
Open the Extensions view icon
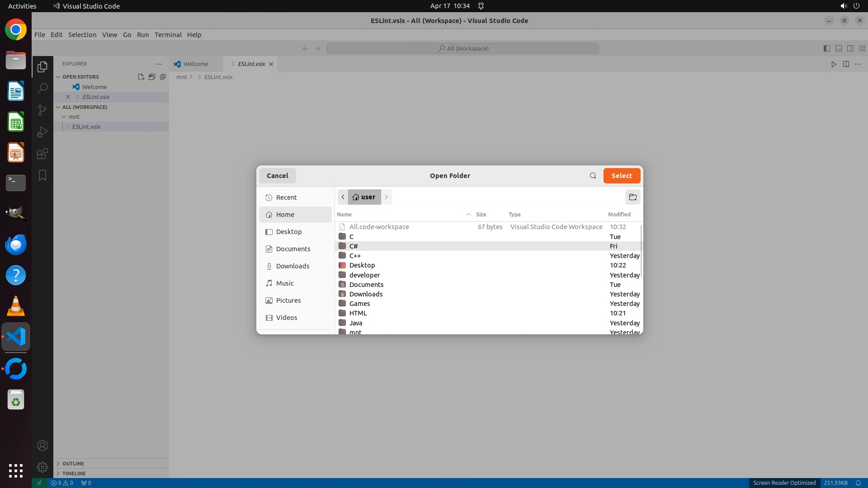pyautogui.click(x=42, y=154)
